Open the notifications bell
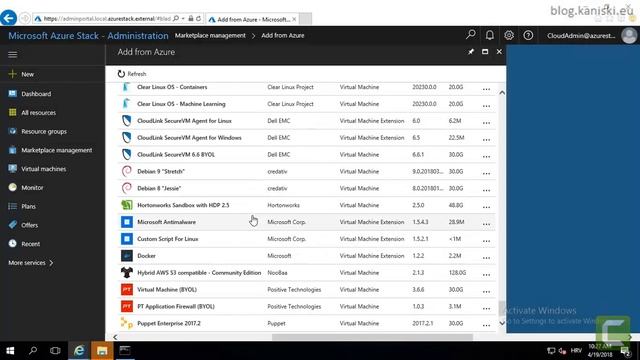 coord(490,35)
